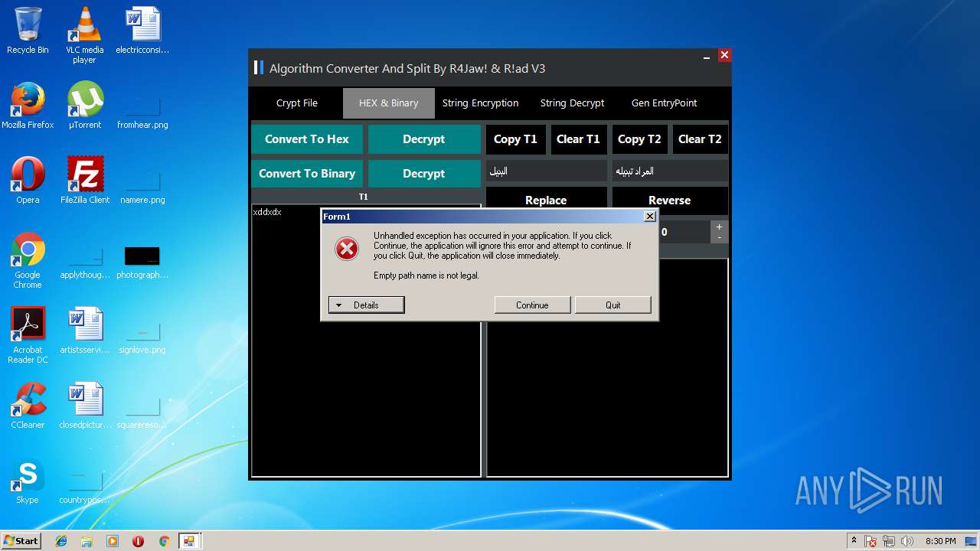Image resolution: width=980 pixels, height=551 pixels.
Task: Click the Replace button
Action: tap(546, 201)
